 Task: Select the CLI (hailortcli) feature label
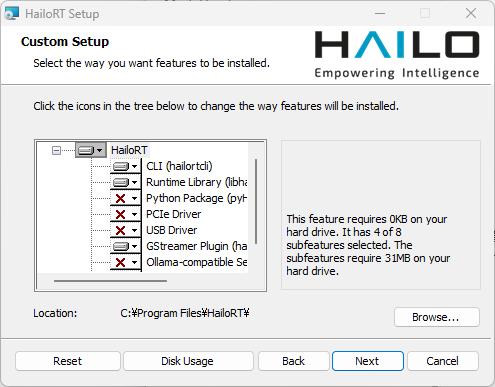[x=179, y=166]
